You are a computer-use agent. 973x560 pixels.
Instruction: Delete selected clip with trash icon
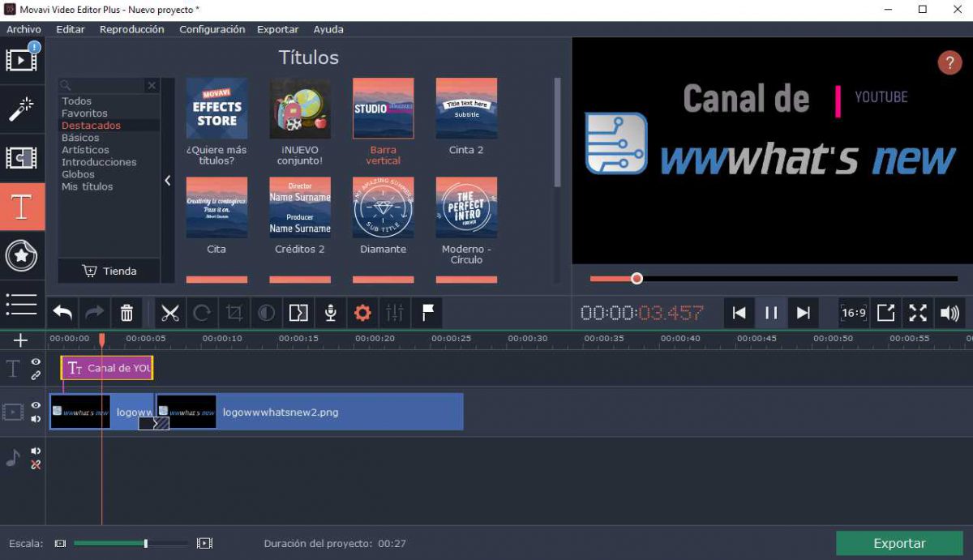[x=126, y=312]
